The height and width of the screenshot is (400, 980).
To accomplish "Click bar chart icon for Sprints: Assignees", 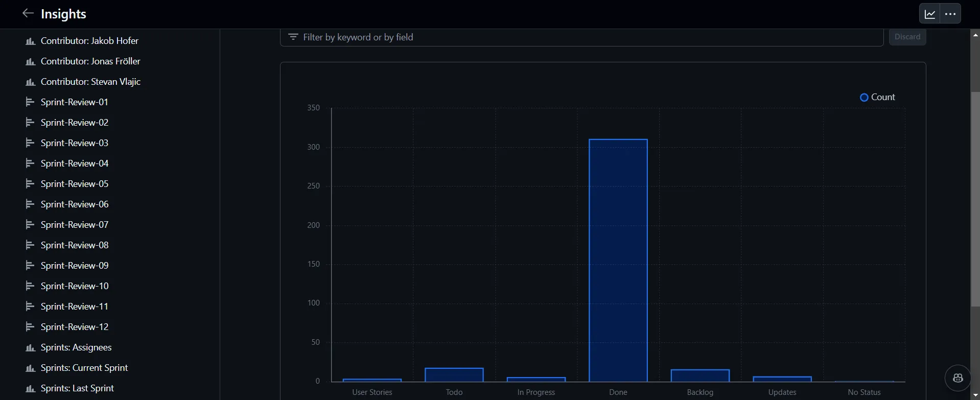I will click(x=31, y=347).
